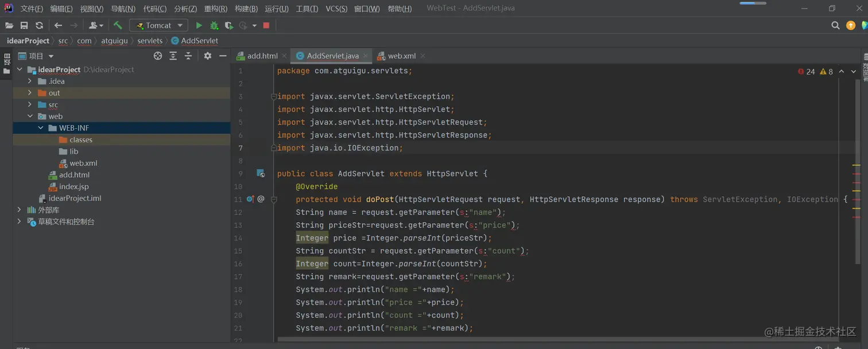
Task: Click the Back navigation arrow
Action: [x=58, y=25]
